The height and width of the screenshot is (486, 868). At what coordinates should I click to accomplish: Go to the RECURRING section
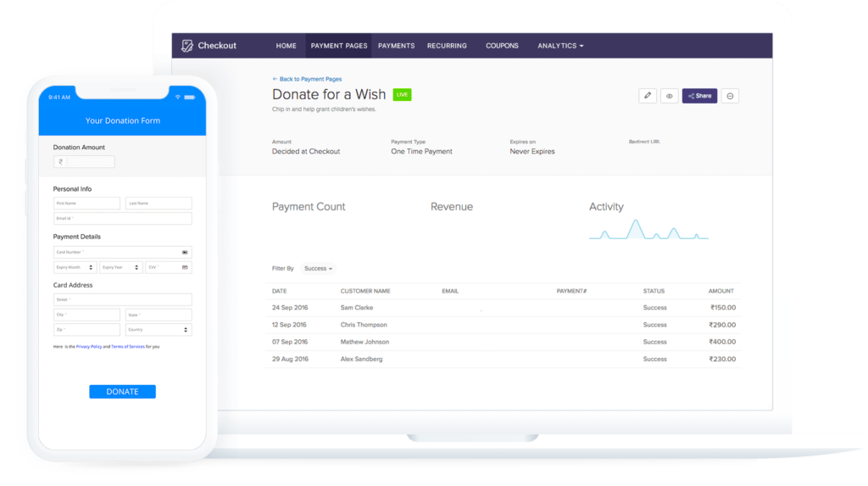tap(447, 46)
